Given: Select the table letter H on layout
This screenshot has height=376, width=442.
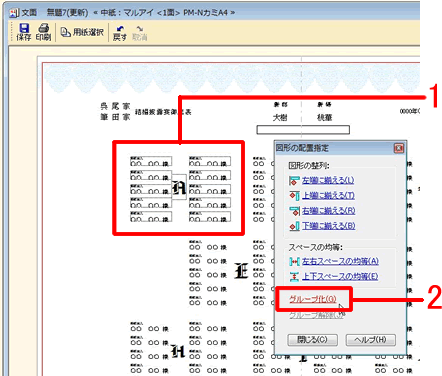Looking at the screenshot, I should pos(178,351).
